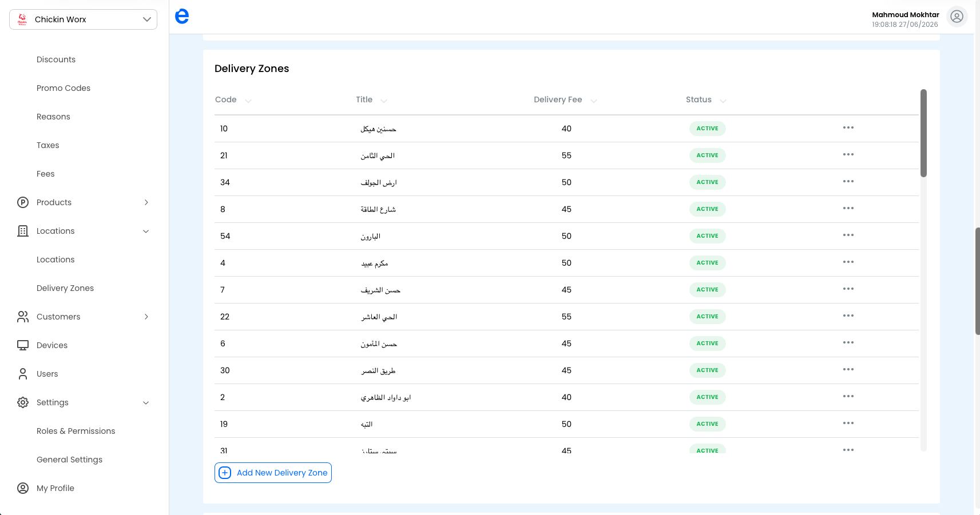Click the Locations building icon
Viewport: 980px width, 515px height.
[23, 231]
